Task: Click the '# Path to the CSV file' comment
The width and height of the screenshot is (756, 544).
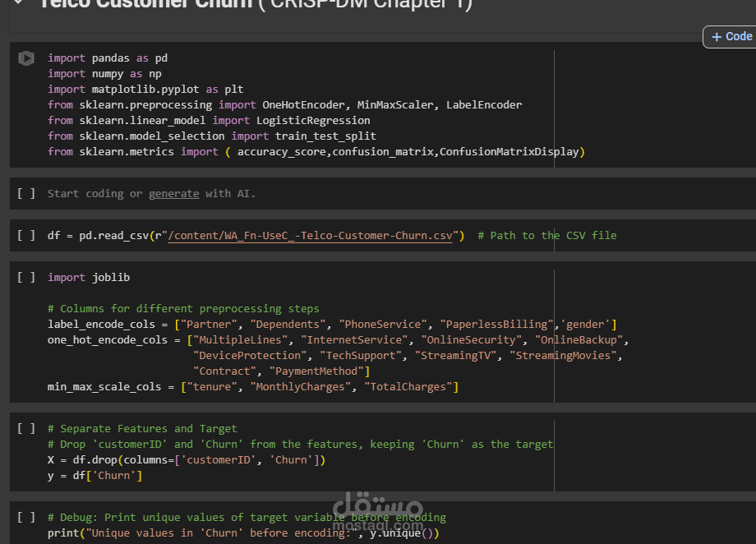Action: 547,236
